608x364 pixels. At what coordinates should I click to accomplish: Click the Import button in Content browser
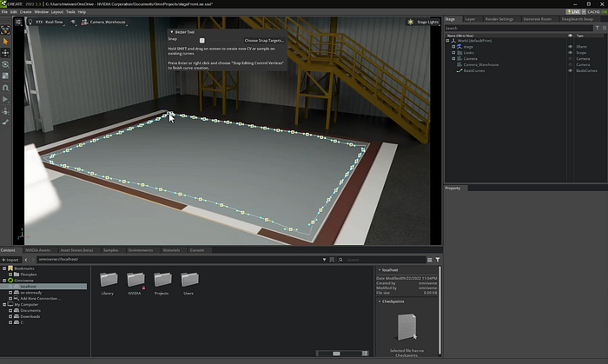(x=11, y=259)
